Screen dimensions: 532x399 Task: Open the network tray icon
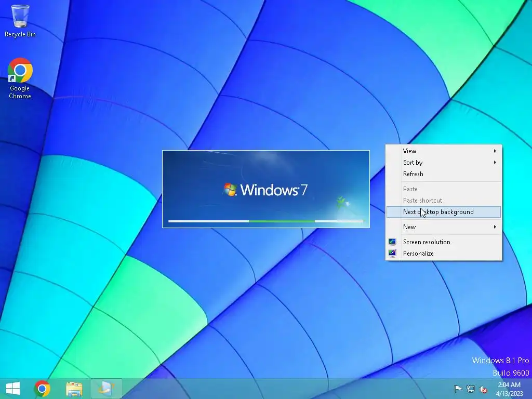pos(471,389)
